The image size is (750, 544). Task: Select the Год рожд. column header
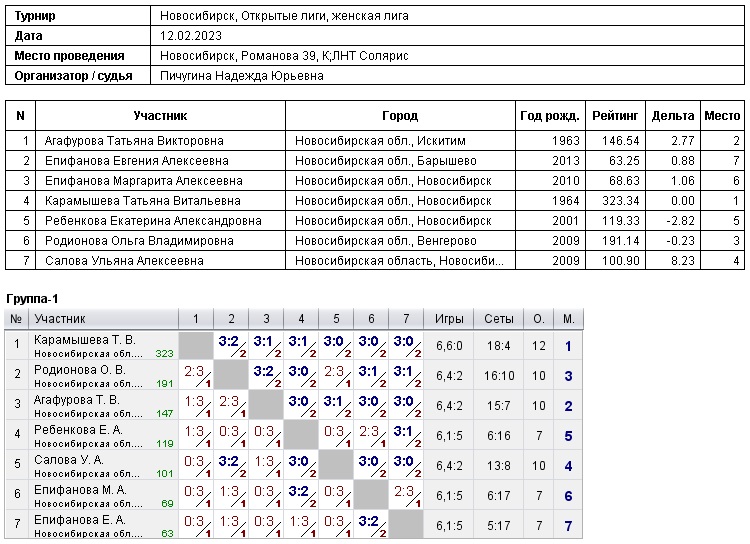550,116
